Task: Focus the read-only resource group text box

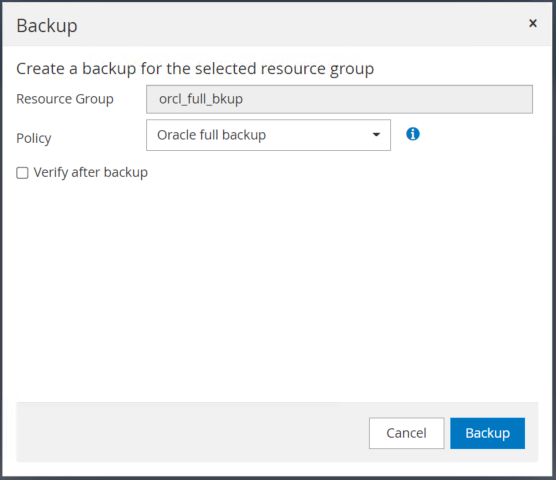Action: pyautogui.click(x=339, y=99)
